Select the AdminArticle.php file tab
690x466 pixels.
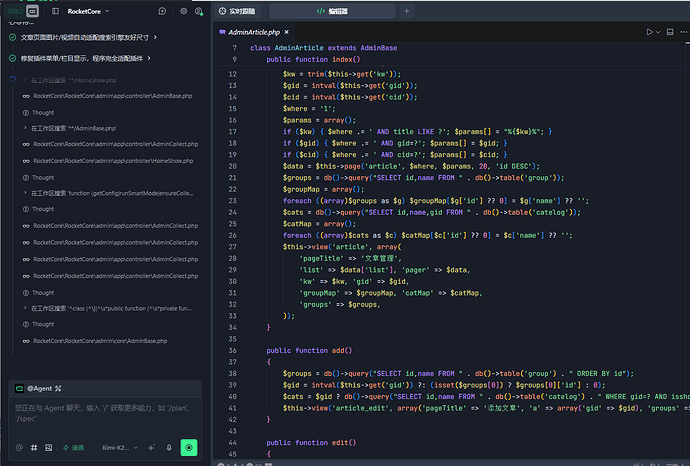(x=254, y=32)
